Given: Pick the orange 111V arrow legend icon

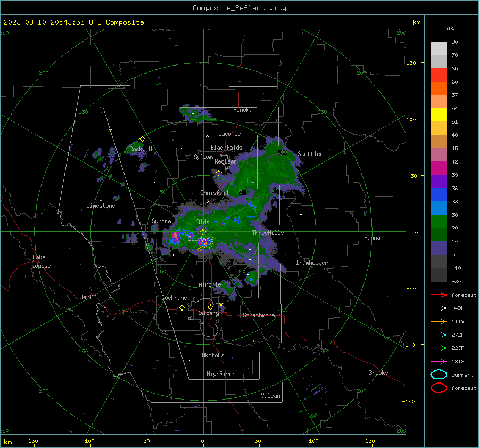Looking at the screenshot, I should click(439, 321).
